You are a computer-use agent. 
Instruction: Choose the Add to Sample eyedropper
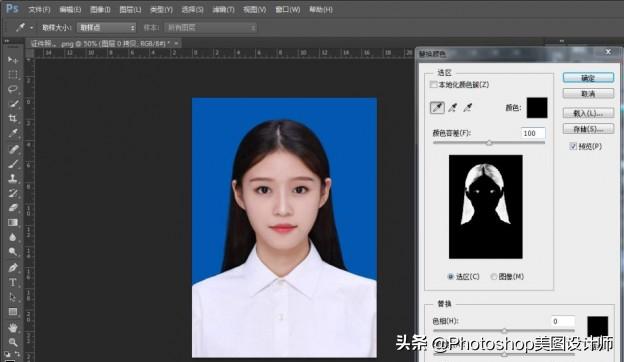[x=452, y=107]
